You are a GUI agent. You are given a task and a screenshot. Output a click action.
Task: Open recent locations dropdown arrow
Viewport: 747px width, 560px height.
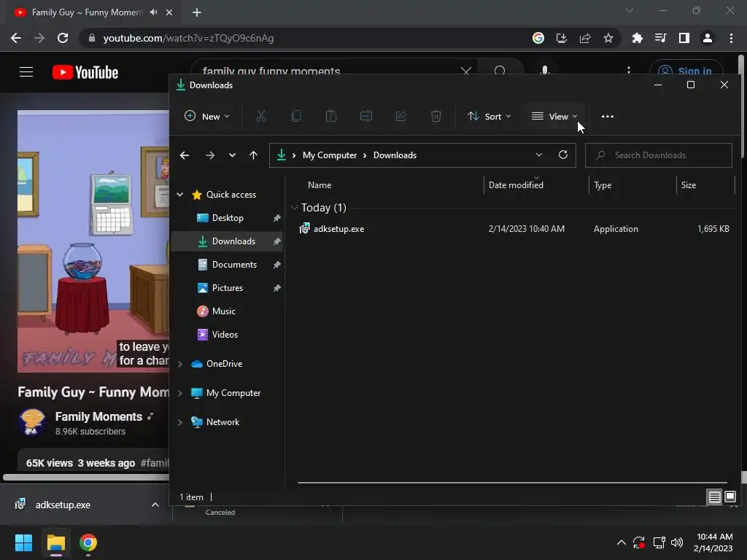pos(232,155)
